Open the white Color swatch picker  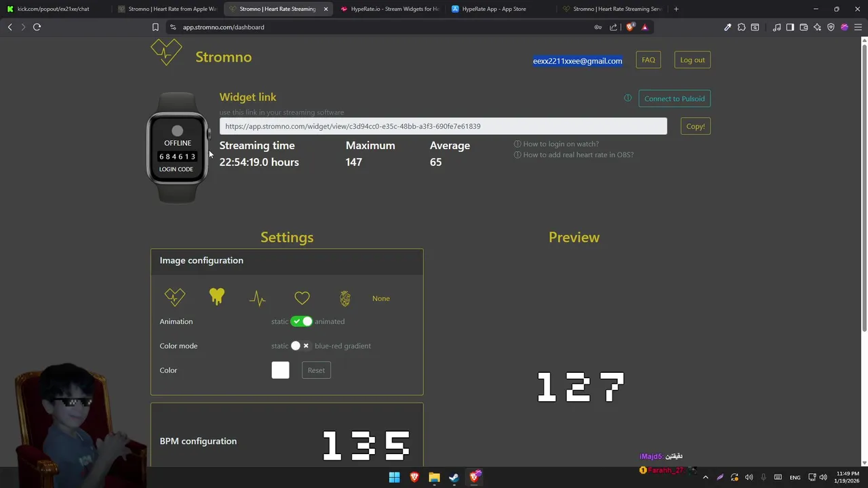(280, 370)
